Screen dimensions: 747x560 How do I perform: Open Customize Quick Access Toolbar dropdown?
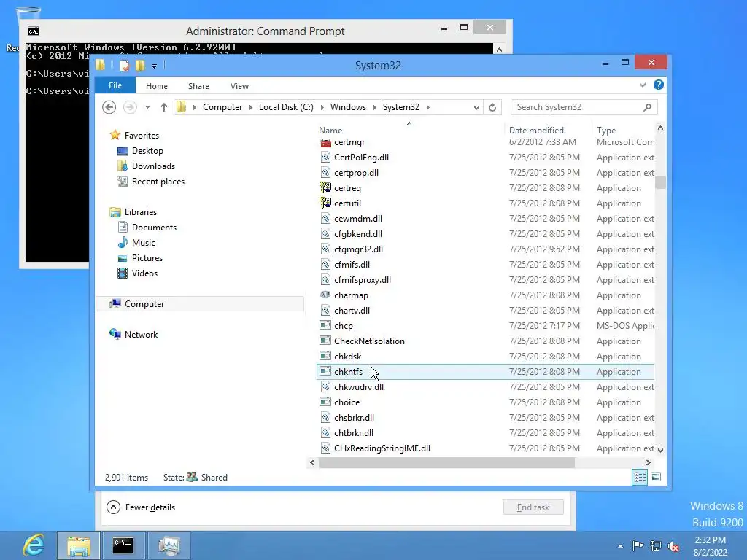[155, 66]
